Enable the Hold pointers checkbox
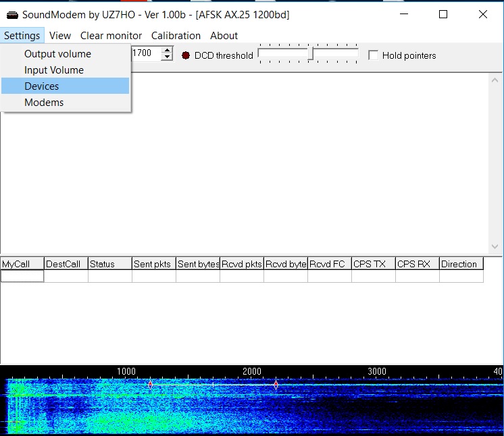Screen dimensions: 504x436 373,55
